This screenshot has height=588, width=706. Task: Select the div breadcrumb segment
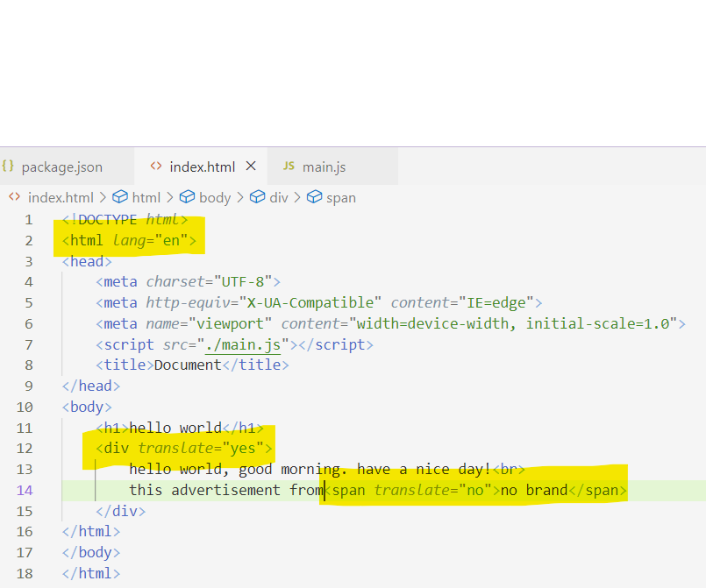pyautogui.click(x=279, y=197)
